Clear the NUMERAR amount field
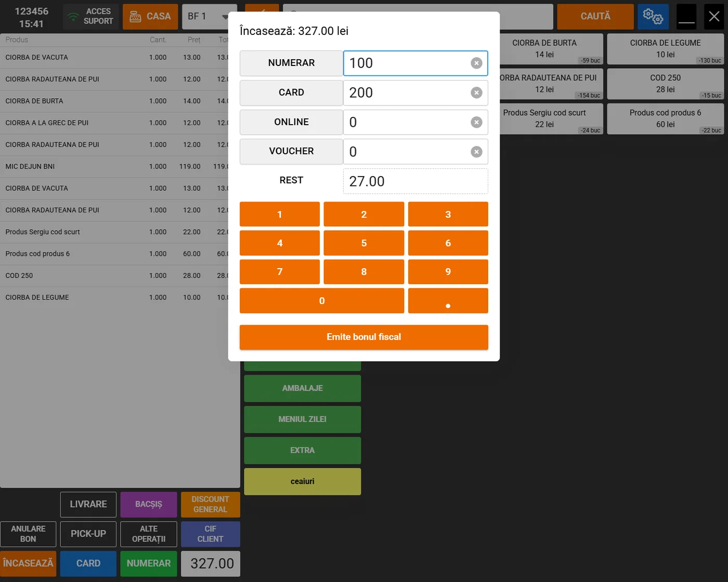This screenshot has width=728, height=582. (476, 63)
